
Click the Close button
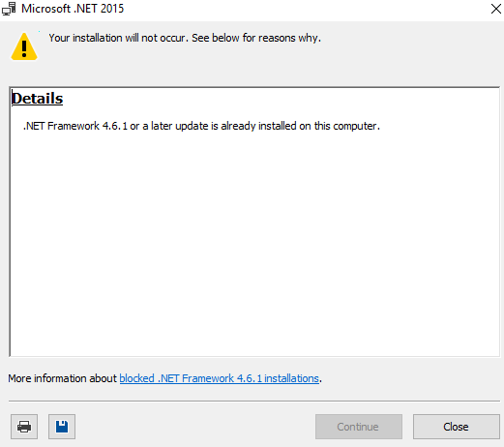click(x=457, y=427)
